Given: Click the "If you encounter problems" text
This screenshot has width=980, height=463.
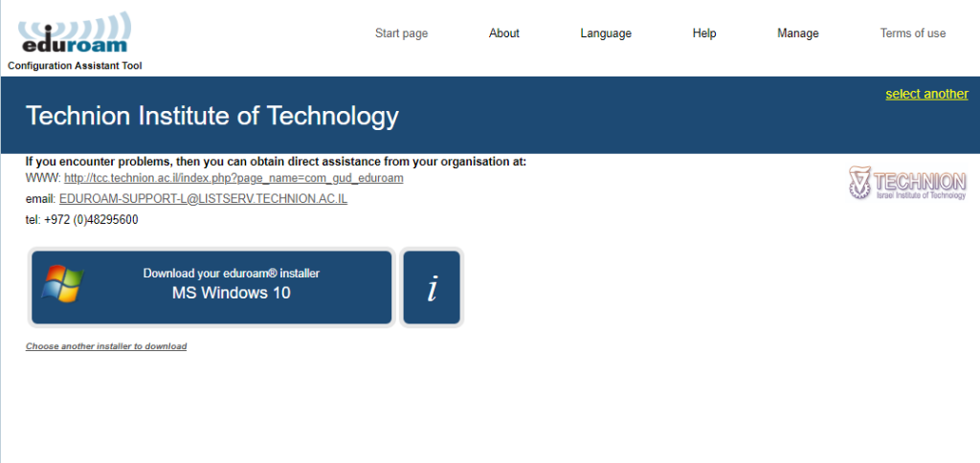Looking at the screenshot, I should pyautogui.click(x=276, y=162).
